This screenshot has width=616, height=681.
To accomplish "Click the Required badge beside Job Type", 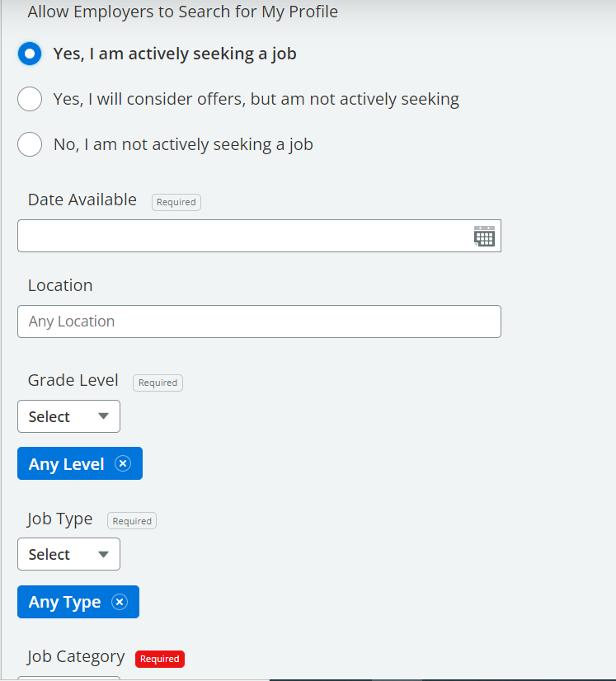I will coord(132,521).
